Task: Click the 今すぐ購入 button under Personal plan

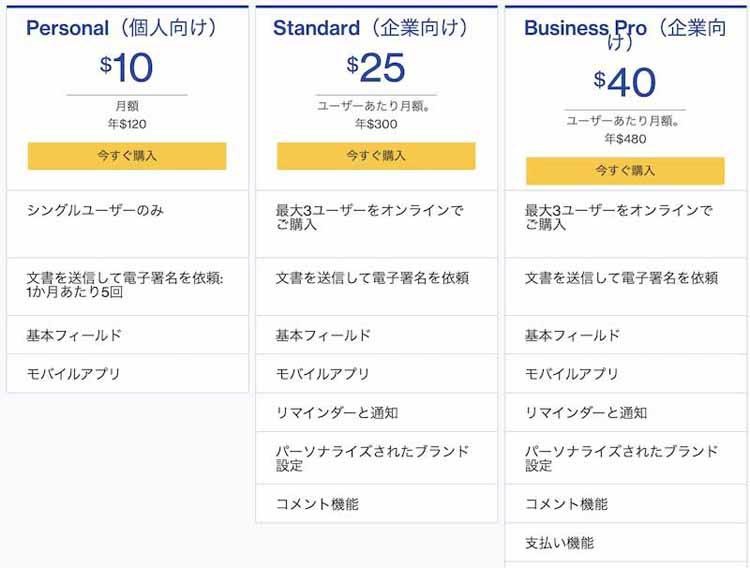Action: pyautogui.click(x=127, y=156)
